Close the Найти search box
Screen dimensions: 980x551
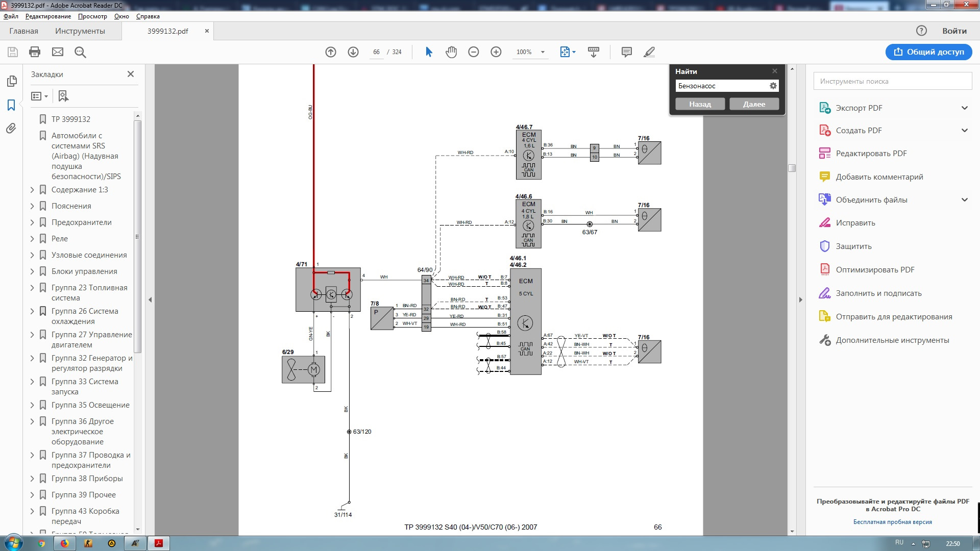[775, 71]
